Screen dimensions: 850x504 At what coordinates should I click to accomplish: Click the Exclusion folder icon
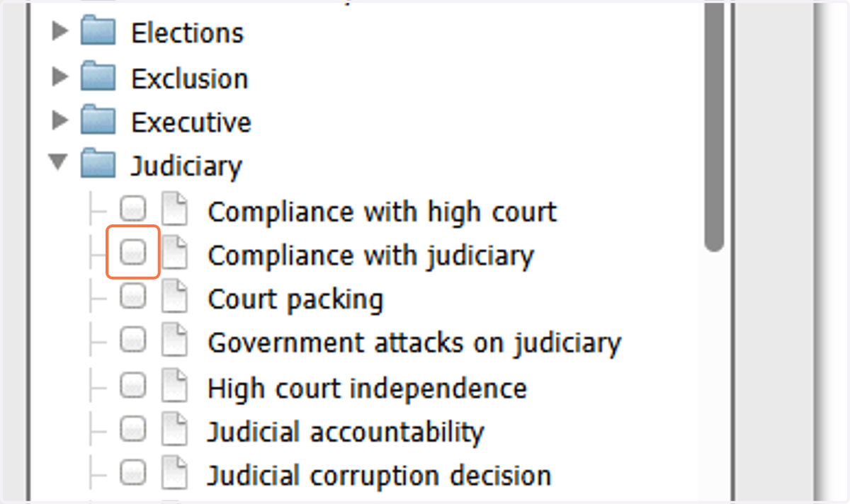click(98, 78)
